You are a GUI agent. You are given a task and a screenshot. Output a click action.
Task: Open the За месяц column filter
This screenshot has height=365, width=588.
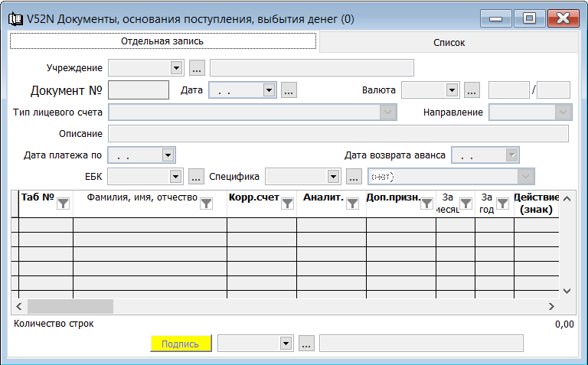465,204
